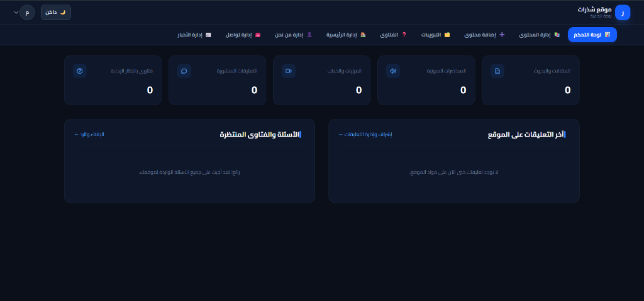
Task: Open the إدارة الرئيسية tab
Action: (346, 35)
